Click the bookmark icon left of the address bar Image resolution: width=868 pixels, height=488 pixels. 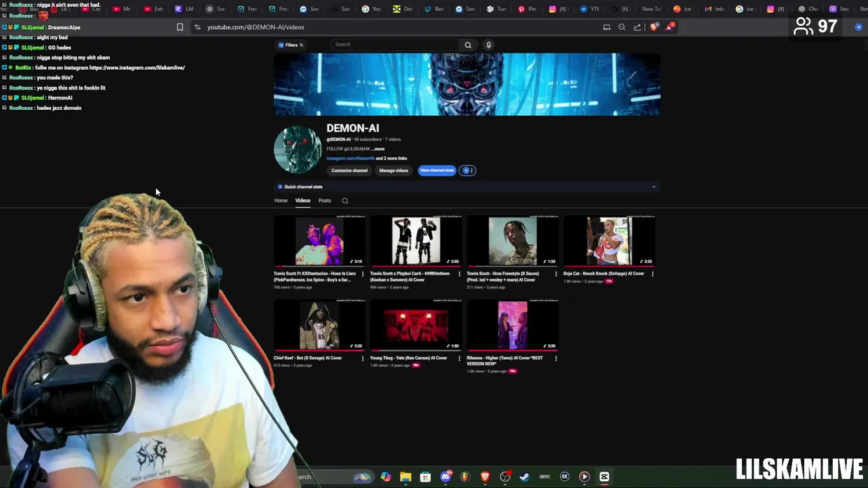[x=180, y=27]
